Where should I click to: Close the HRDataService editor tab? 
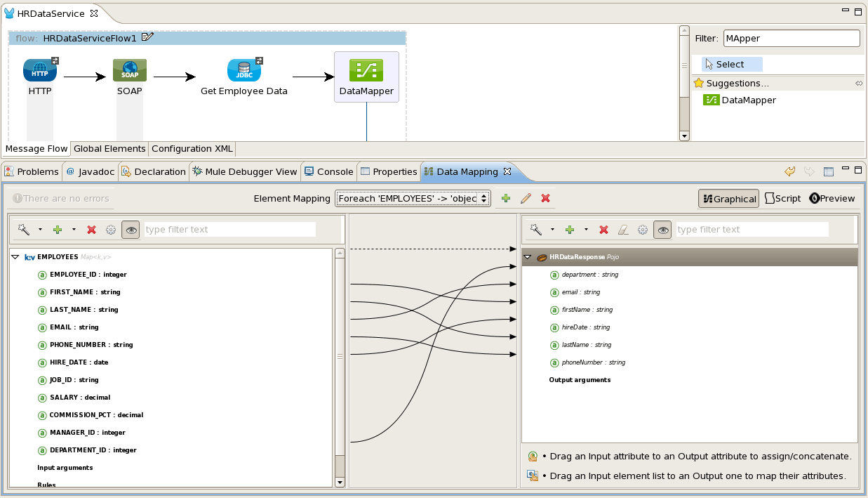pos(95,13)
